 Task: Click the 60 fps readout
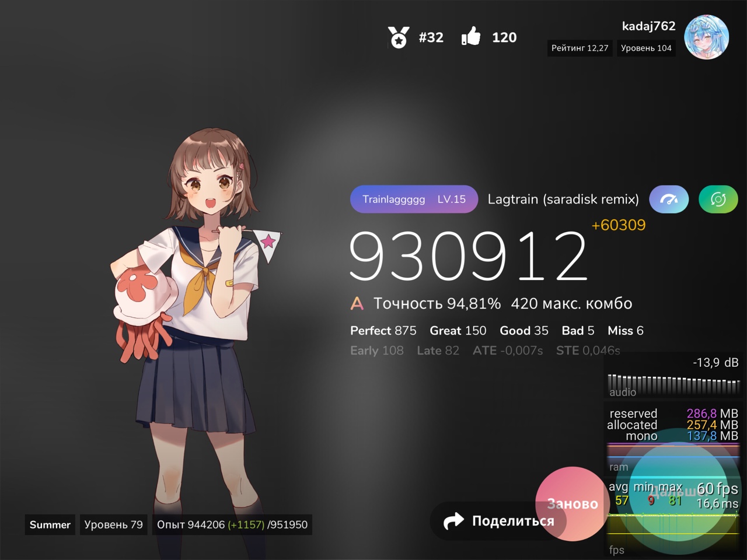tap(717, 488)
